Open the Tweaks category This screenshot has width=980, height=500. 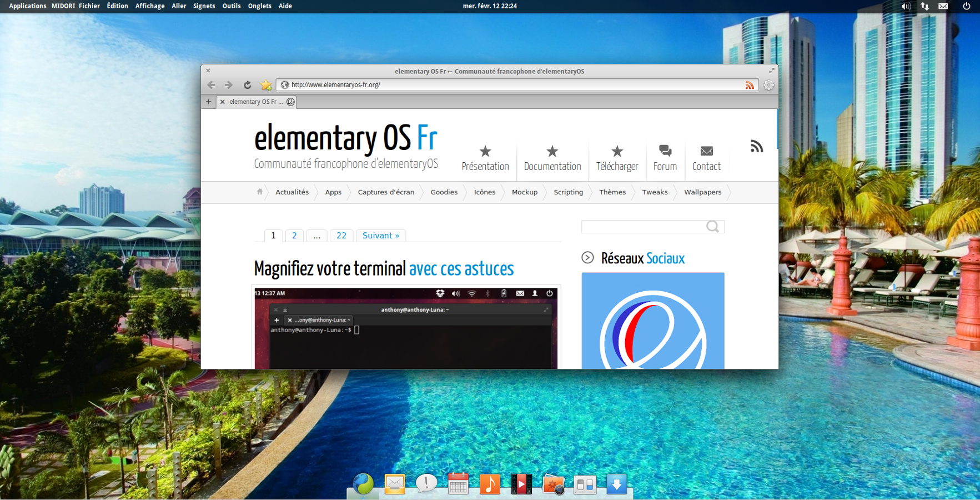[655, 192]
